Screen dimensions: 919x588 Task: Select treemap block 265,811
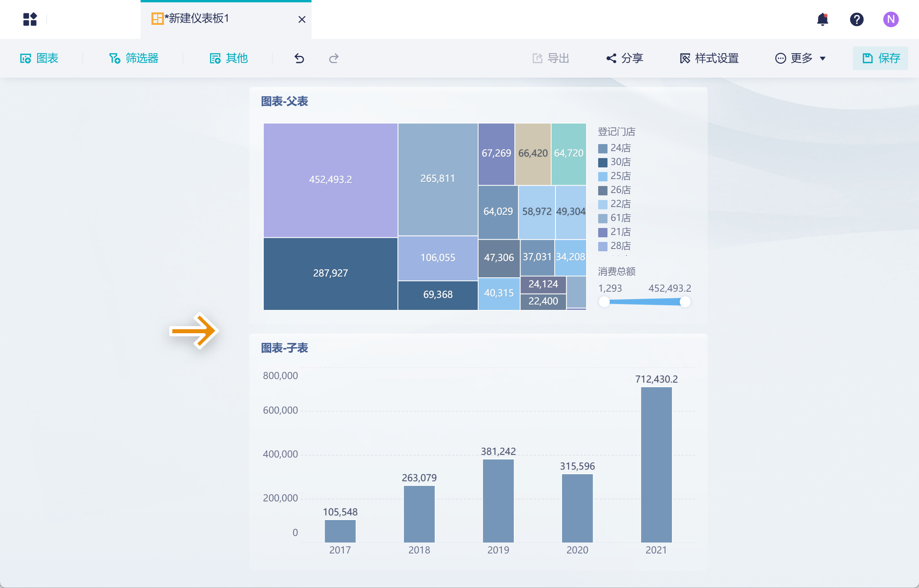pyautogui.click(x=438, y=179)
